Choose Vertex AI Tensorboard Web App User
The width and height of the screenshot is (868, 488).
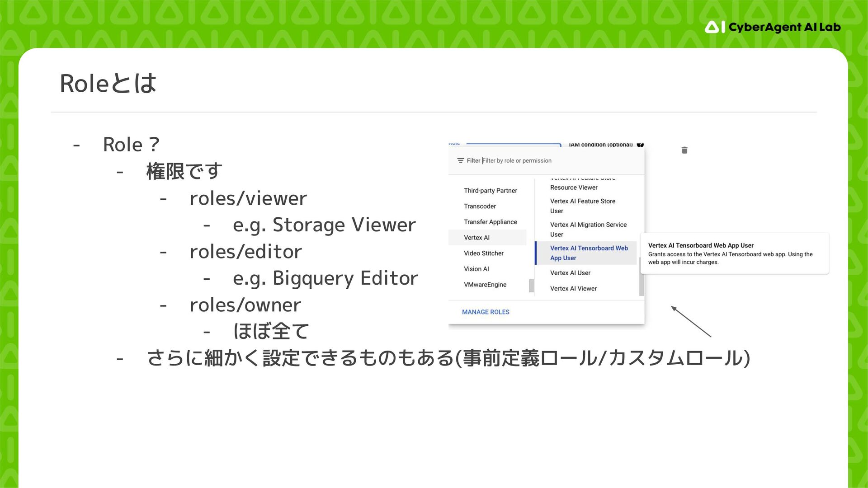(588, 253)
